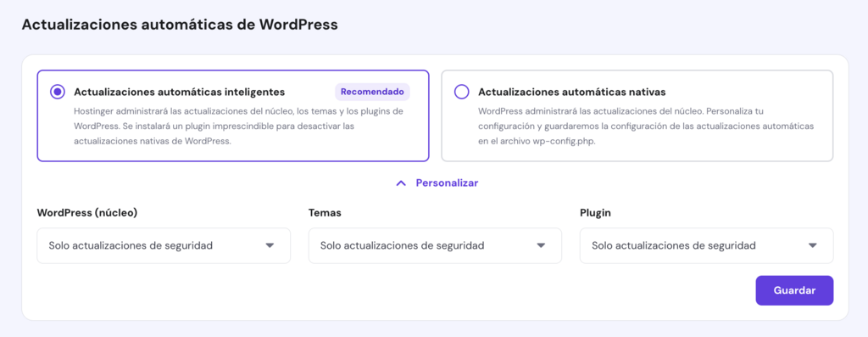Viewport: 868px width, 337px height.
Task: Click the Recomendado badge
Action: pyautogui.click(x=373, y=92)
